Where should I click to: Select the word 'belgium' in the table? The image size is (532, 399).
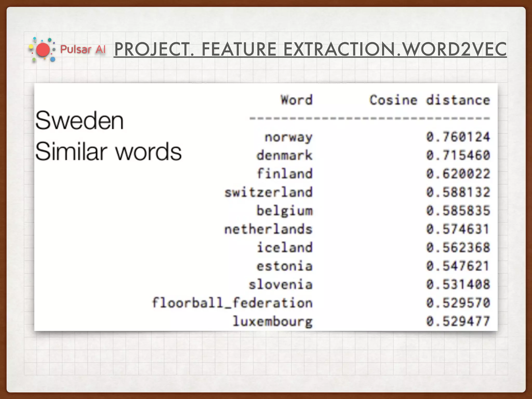tap(285, 211)
